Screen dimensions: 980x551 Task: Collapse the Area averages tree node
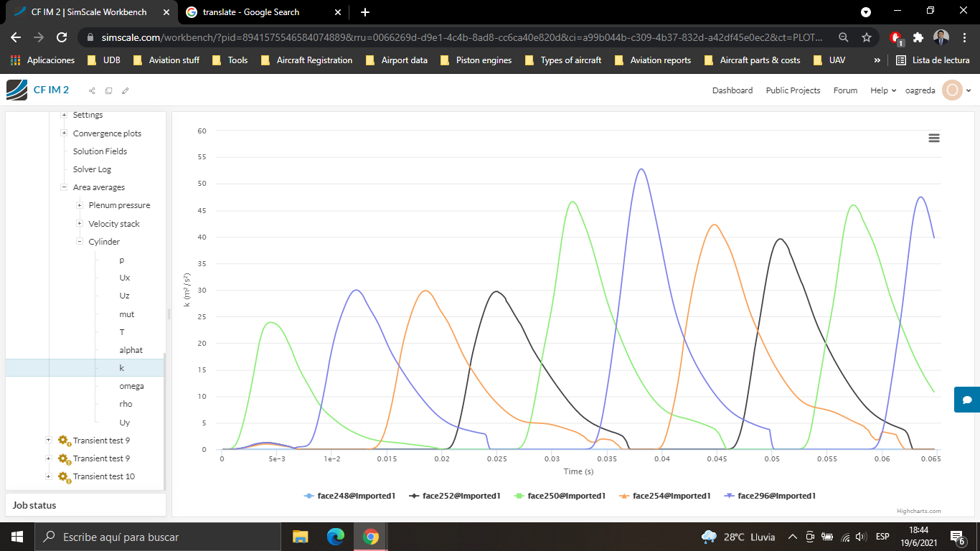pos(64,187)
